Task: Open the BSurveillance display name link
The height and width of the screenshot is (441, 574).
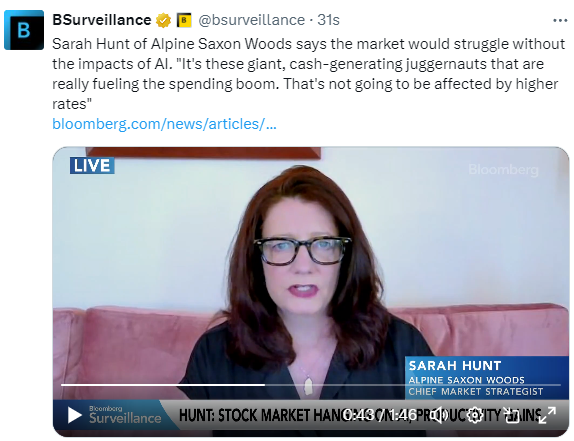Action: pos(102,20)
